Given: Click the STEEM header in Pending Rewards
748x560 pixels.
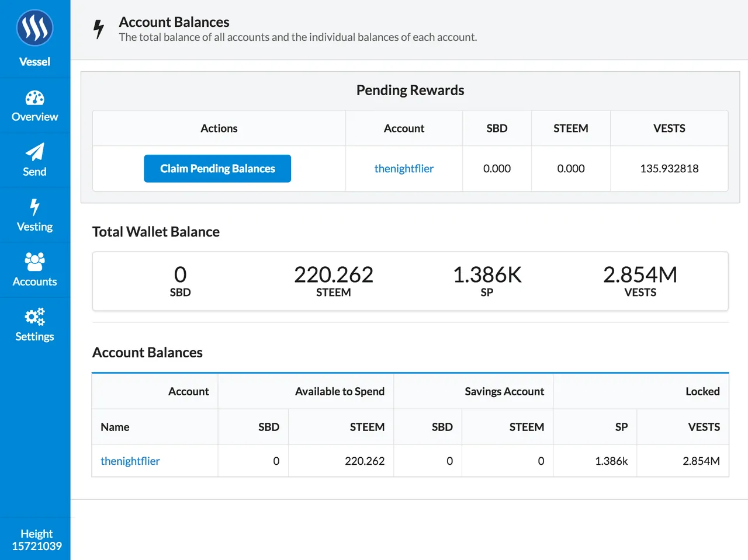Looking at the screenshot, I should [x=571, y=128].
